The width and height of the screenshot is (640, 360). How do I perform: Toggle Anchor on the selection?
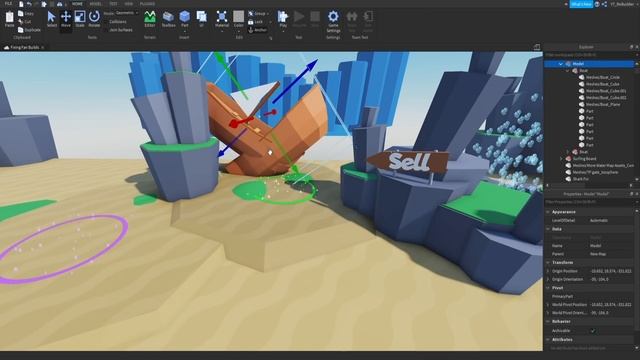pos(258,30)
